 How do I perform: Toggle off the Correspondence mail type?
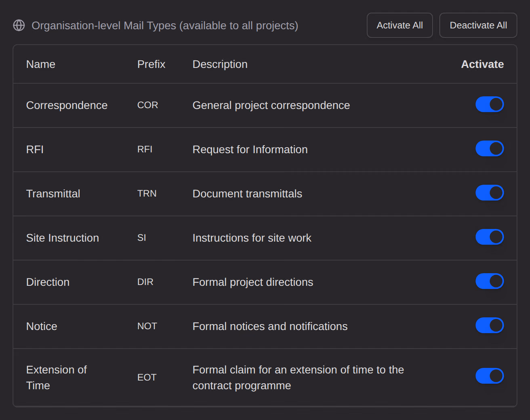[x=490, y=104]
